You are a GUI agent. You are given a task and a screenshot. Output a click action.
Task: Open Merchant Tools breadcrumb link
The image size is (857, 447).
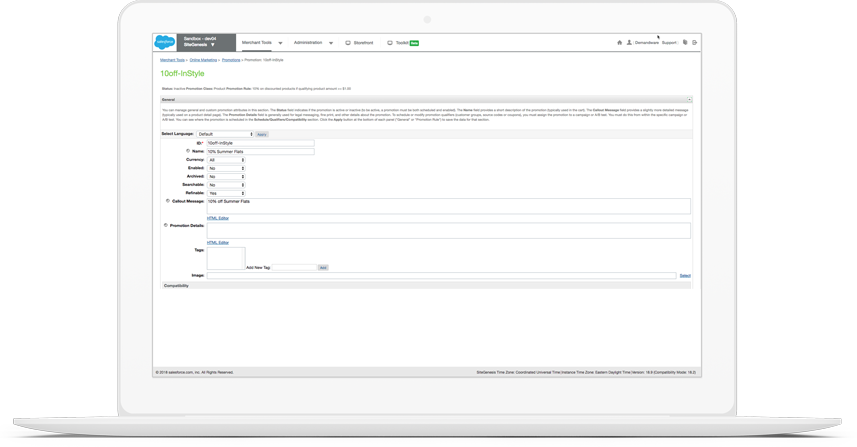click(x=172, y=60)
